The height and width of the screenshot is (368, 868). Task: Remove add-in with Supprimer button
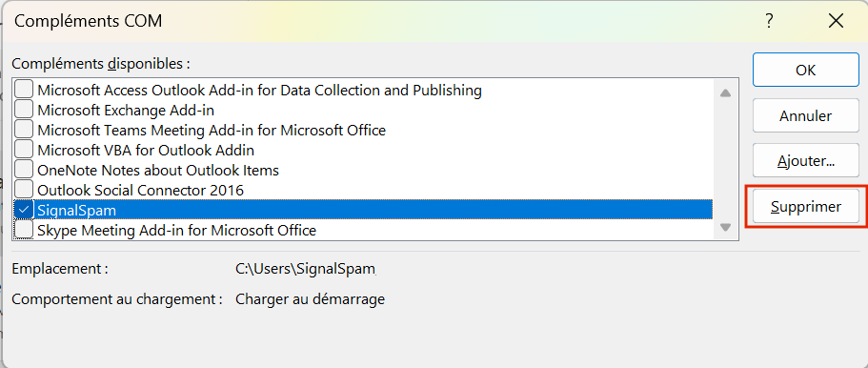[806, 207]
